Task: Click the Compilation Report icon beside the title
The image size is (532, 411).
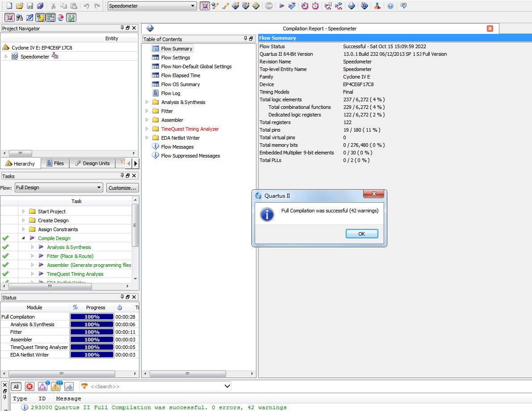Action: tap(150, 28)
